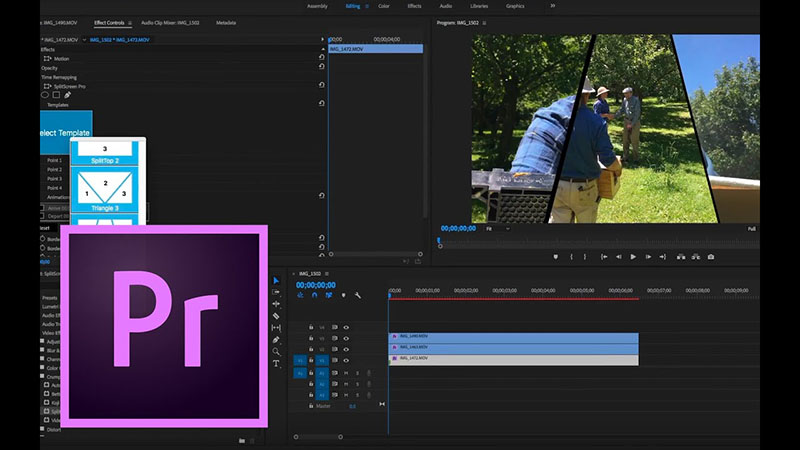Open the Audio Clip Mixer tab

(x=170, y=23)
